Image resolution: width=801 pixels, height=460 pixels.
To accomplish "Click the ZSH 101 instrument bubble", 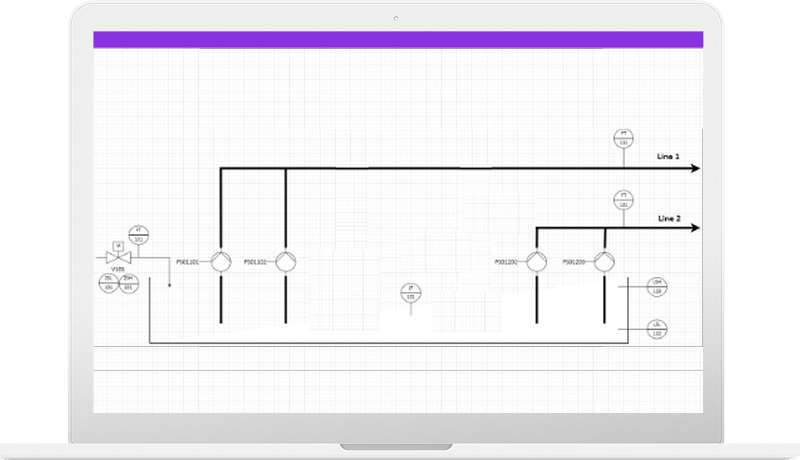I will point(129,283).
